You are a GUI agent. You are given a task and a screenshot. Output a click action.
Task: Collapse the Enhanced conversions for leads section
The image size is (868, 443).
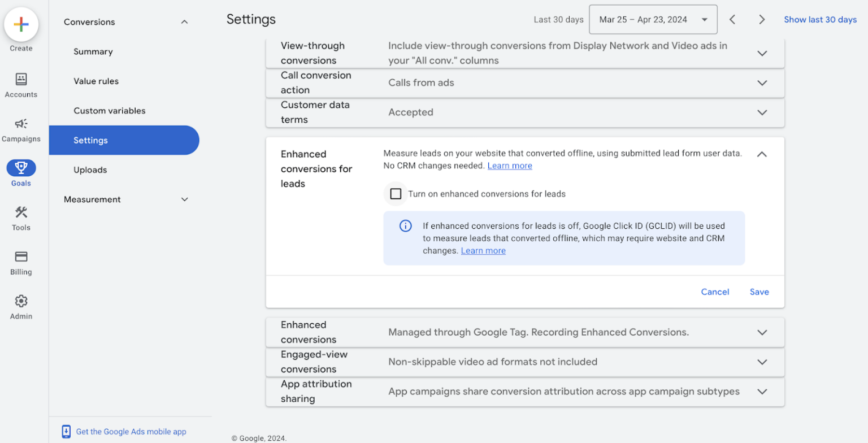tap(762, 154)
